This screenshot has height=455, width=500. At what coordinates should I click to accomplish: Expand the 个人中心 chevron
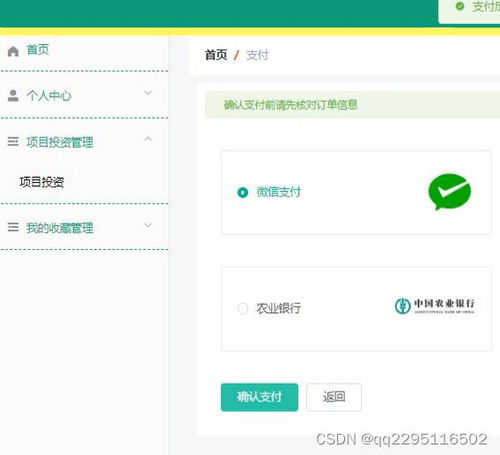tap(148, 93)
